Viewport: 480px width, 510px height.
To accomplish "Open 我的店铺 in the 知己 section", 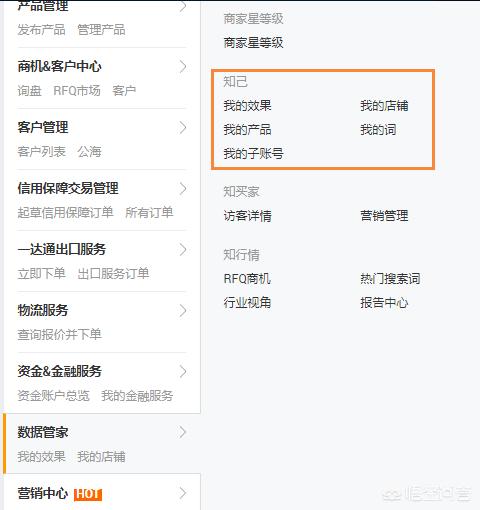I will point(384,106).
